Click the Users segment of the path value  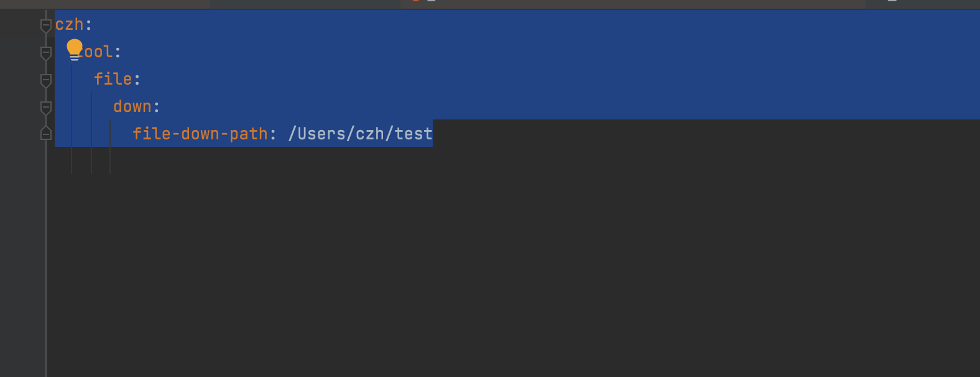pos(321,134)
